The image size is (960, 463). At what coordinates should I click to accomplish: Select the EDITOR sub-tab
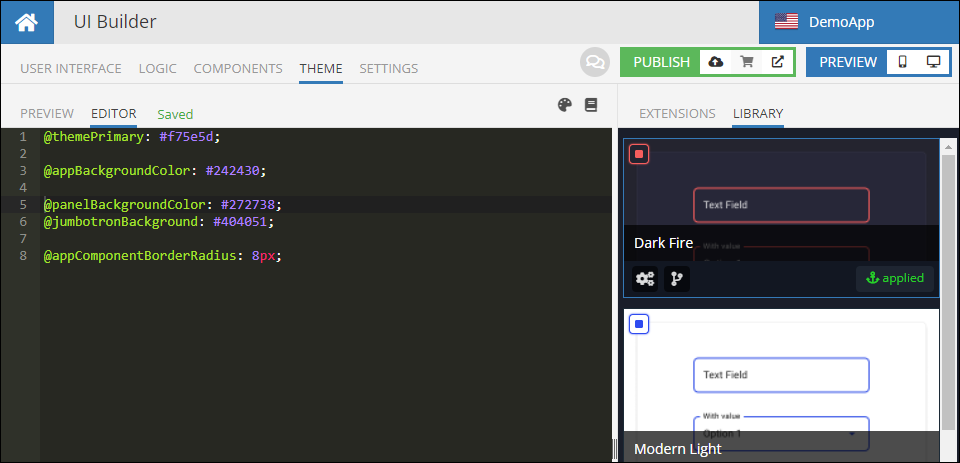coord(113,113)
